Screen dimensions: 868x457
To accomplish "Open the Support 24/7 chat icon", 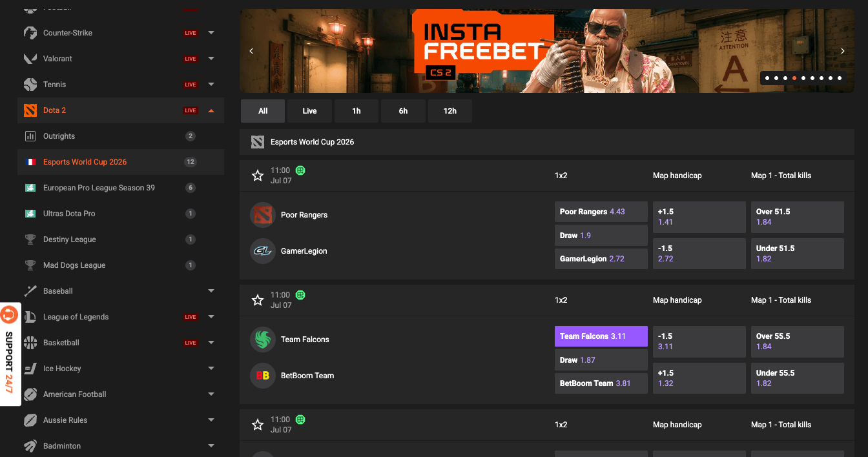I will tap(9, 316).
